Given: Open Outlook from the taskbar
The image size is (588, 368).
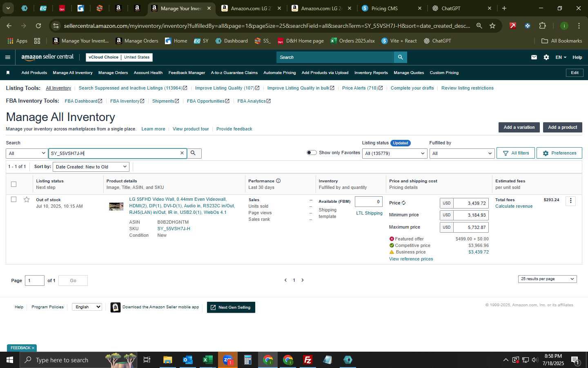Looking at the screenshot, I should [x=188, y=360].
